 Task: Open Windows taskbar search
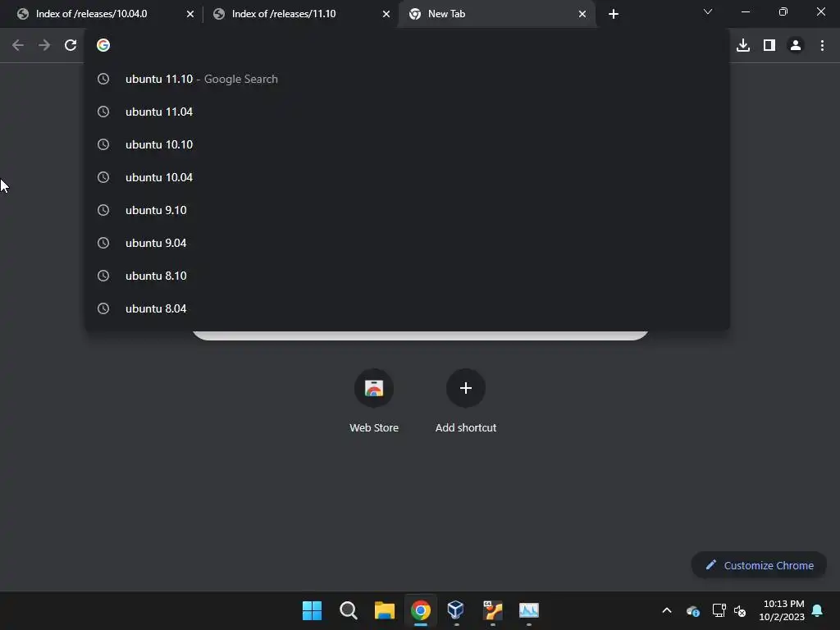[348, 610]
